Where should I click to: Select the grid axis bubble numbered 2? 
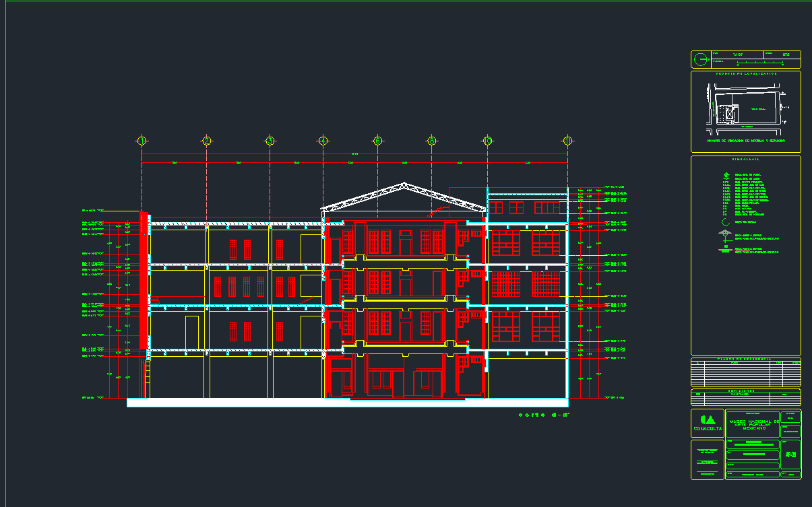click(x=207, y=141)
